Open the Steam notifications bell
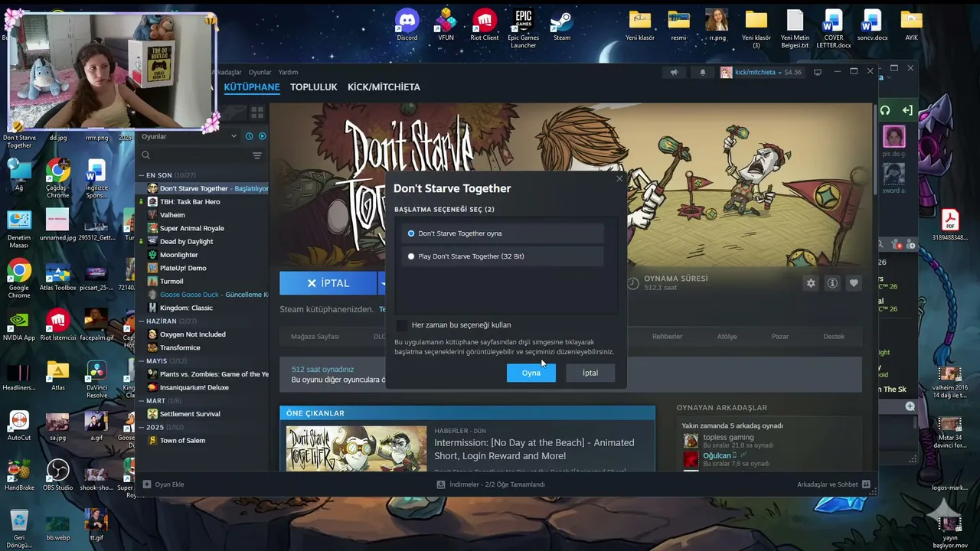The image size is (980, 551). (x=703, y=72)
